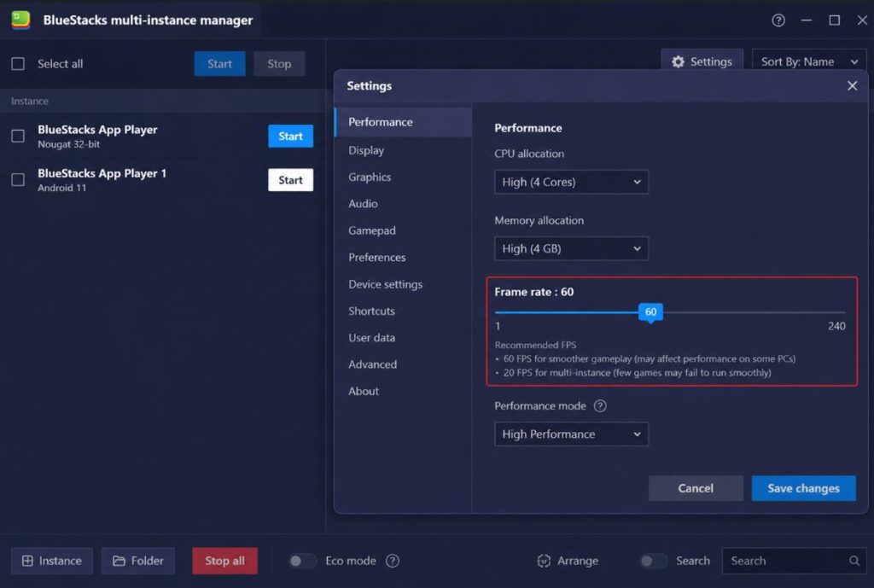Open the About settings tab

click(x=403, y=391)
